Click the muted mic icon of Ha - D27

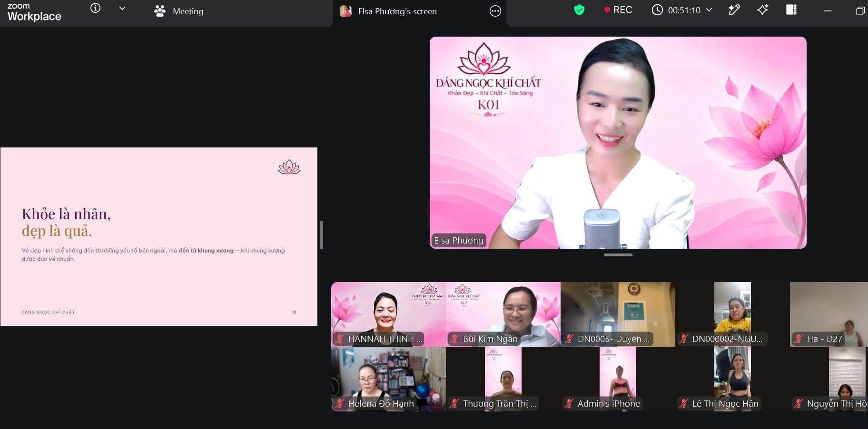pyautogui.click(x=799, y=339)
